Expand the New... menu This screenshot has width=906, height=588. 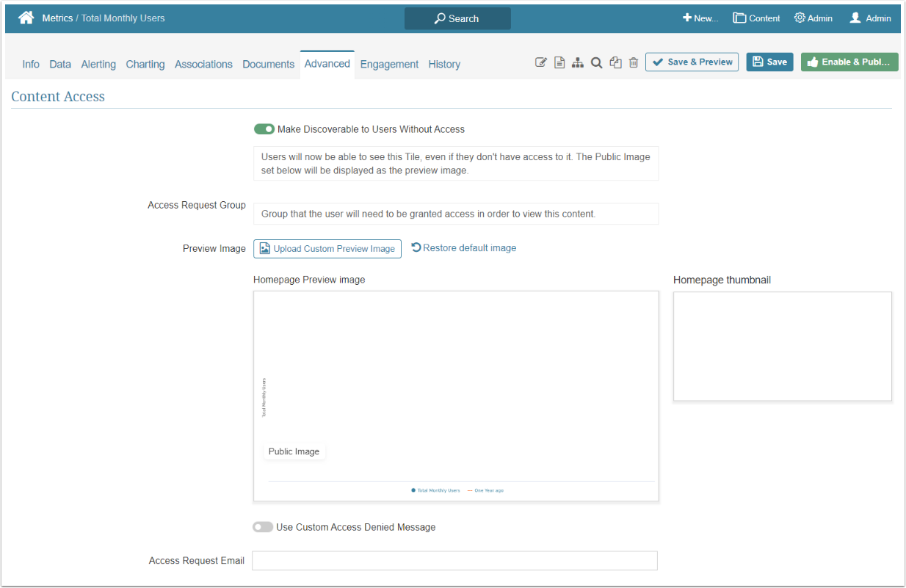point(700,18)
